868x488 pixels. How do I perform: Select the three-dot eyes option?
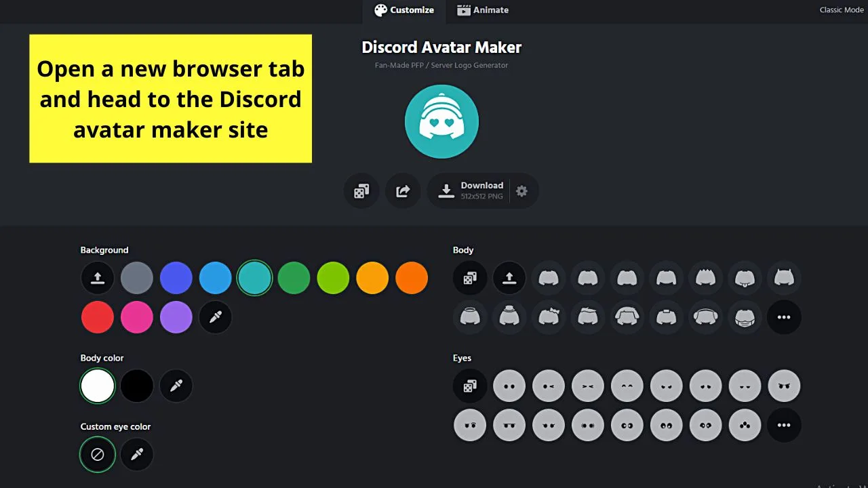coord(745,425)
